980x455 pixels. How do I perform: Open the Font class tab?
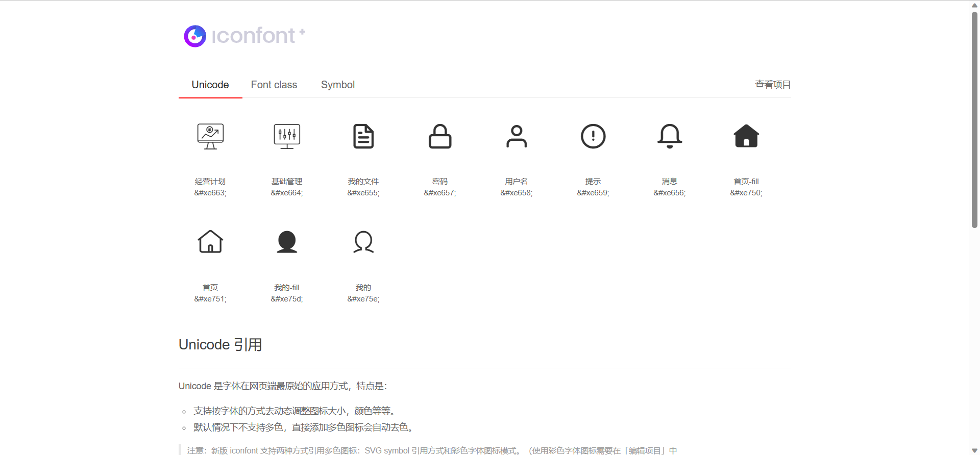point(274,85)
